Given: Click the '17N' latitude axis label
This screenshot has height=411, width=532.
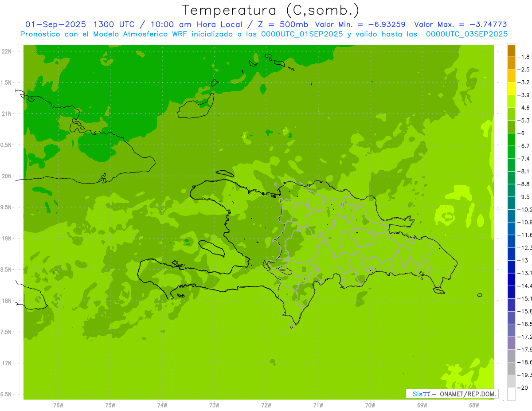Looking at the screenshot, I should pos(7,363).
